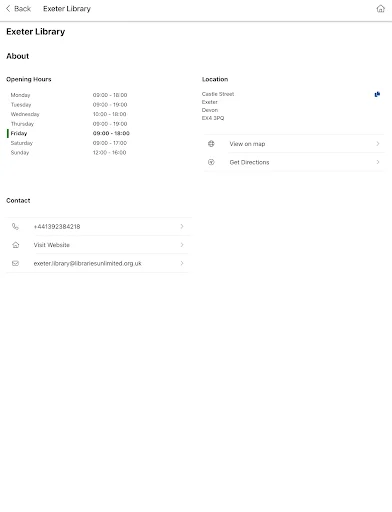Viewport: 392px width, 512px height.
Task: Click the About heading
Action: 18,56
